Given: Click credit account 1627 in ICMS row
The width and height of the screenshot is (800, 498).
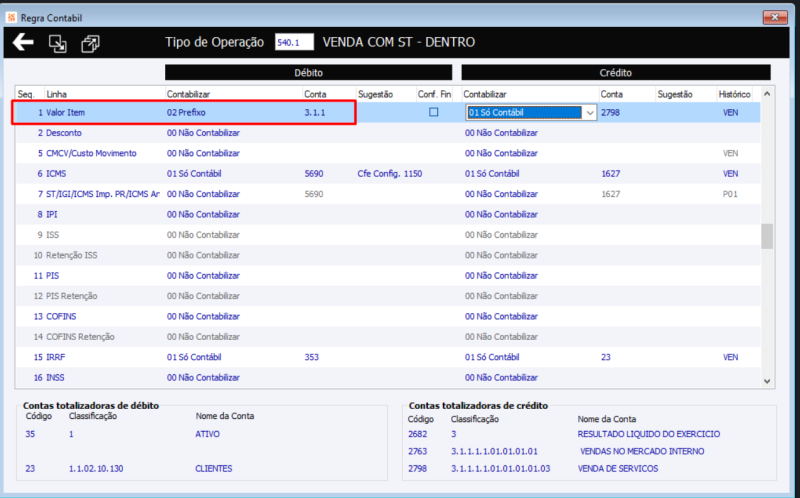Looking at the screenshot, I should point(611,174).
